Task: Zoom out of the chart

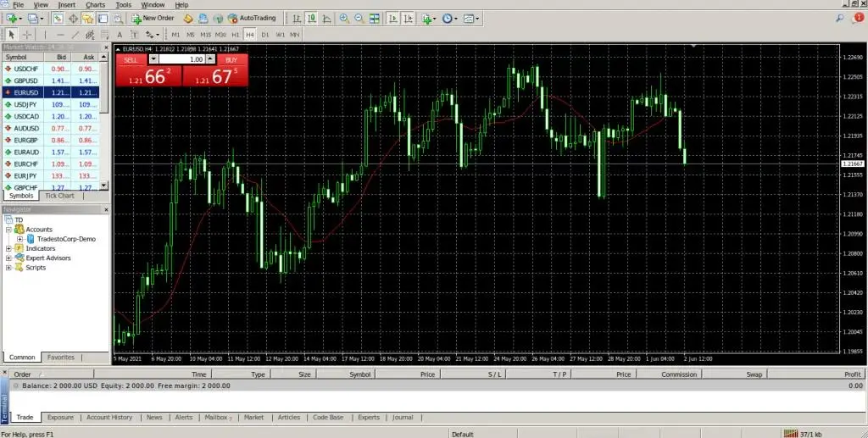Action: 359,19
